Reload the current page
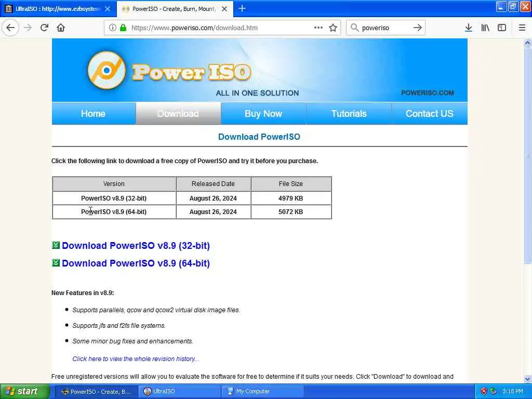The width and height of the screenshot is (532, 399). pyautogui.click(x=44, y=28)
